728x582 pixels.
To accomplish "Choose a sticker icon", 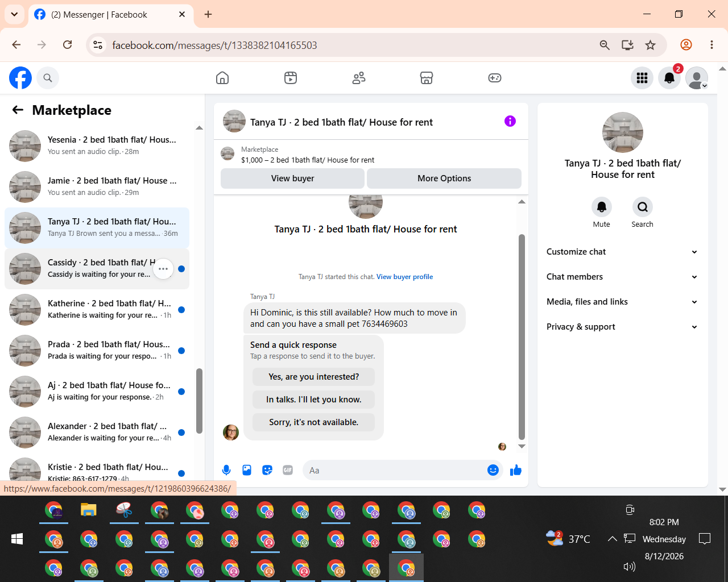I will [x=267, y=470].
